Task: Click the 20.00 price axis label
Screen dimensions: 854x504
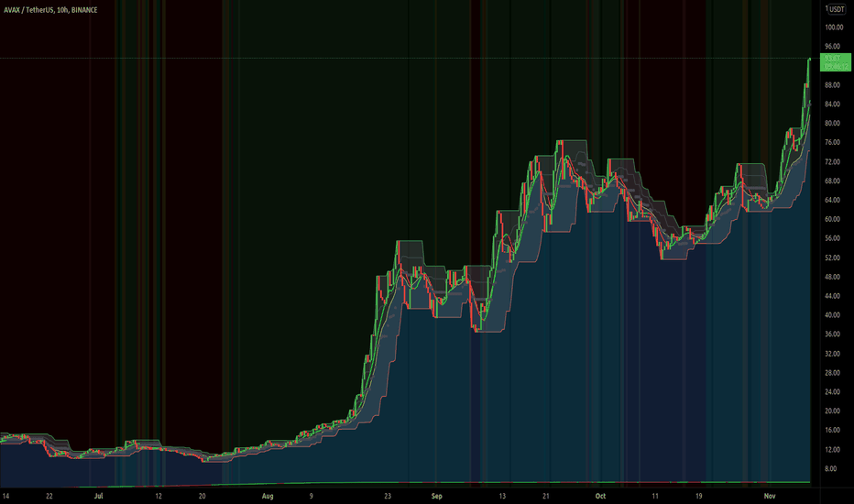Action: (x=832, y=411)
